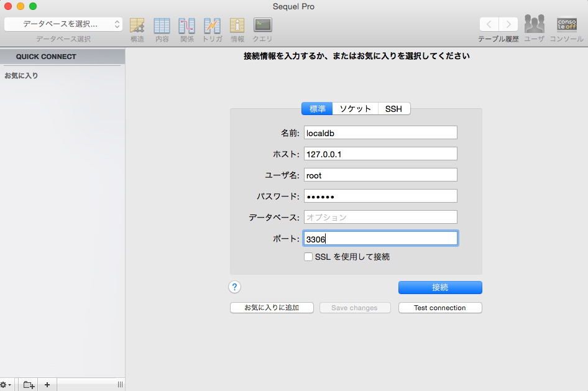Image resolution: width=588 pixels, height=391 pixels.
Task: Open the クエリ (Query) terminal icon
Action: 262,25
